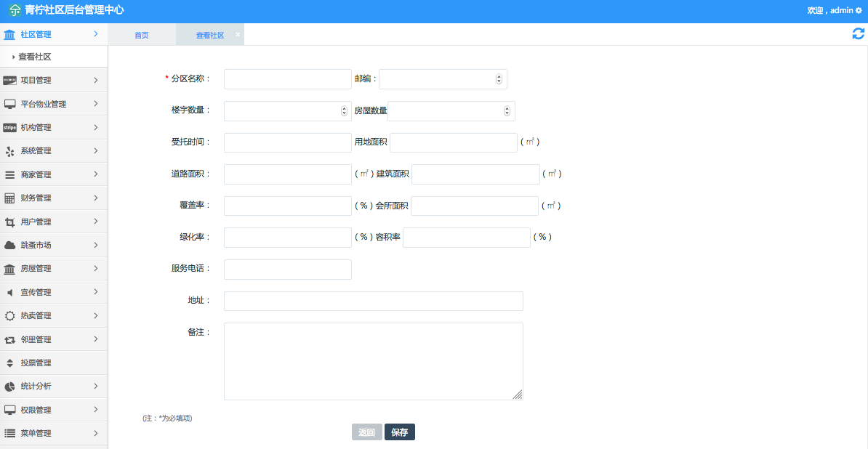Screen dimensions: 868x449
Task: Click the 系统管理 icon
Action: (x=9, y=151)
